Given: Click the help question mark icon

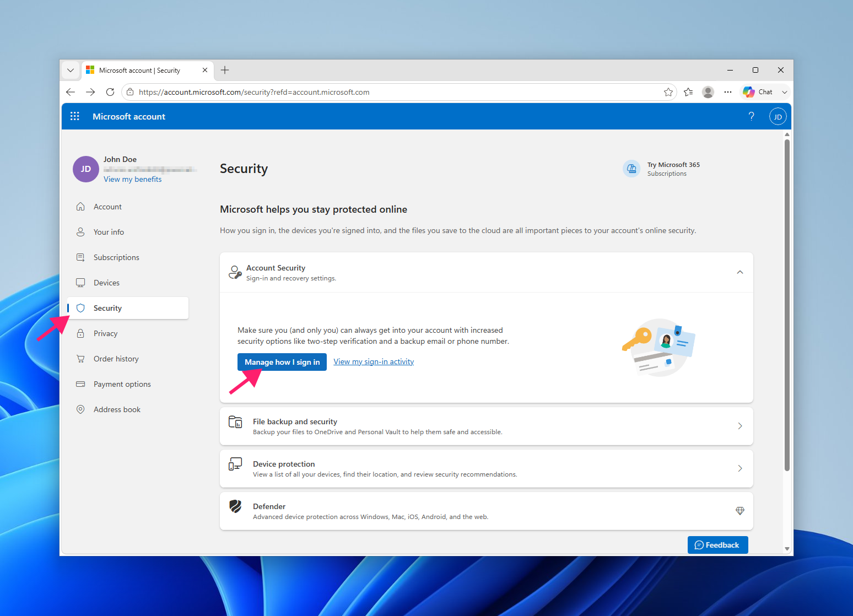Looking at the screenshot, I should pyautogui.click(x=751, y=116).
